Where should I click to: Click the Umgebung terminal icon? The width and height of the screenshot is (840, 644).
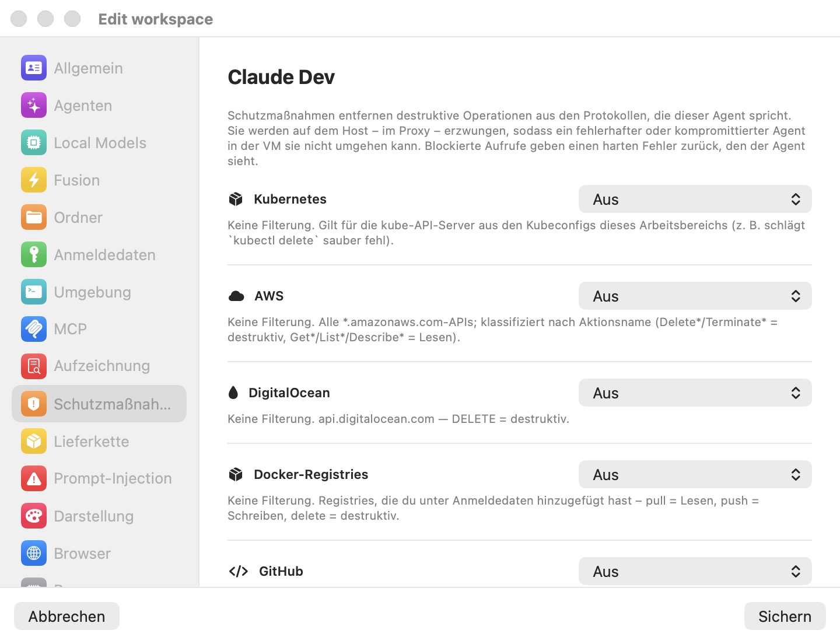pos(34,292)
